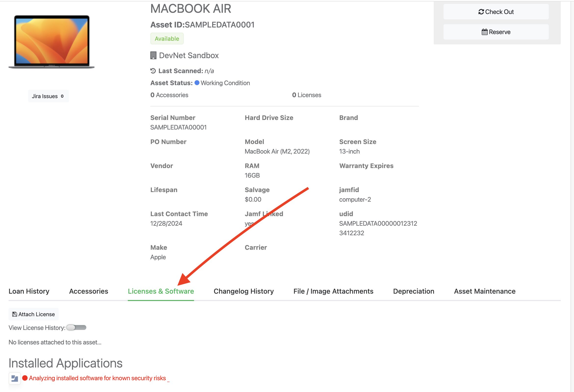Image resolution: width=574 pixels, height=392 pixels.
Task: Open the Changelog History tab
Action: coord(244,291)
